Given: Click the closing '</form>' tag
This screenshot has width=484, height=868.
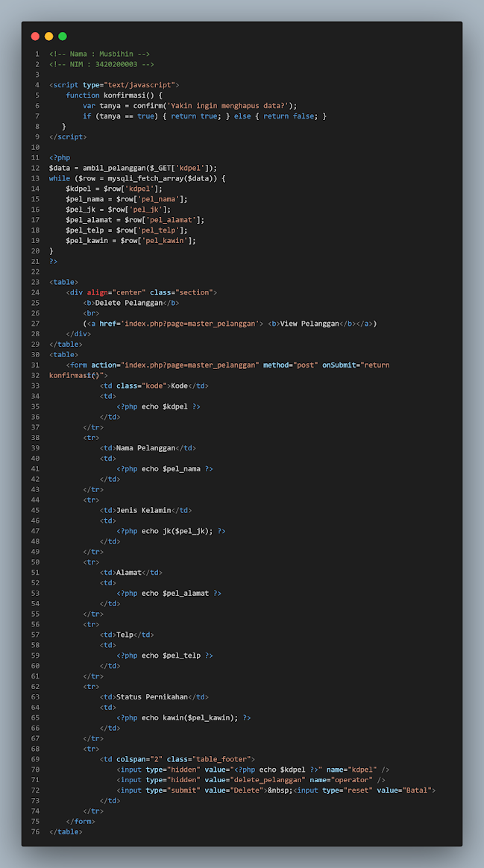Looking at the screenshot, I should pos(81,822).
